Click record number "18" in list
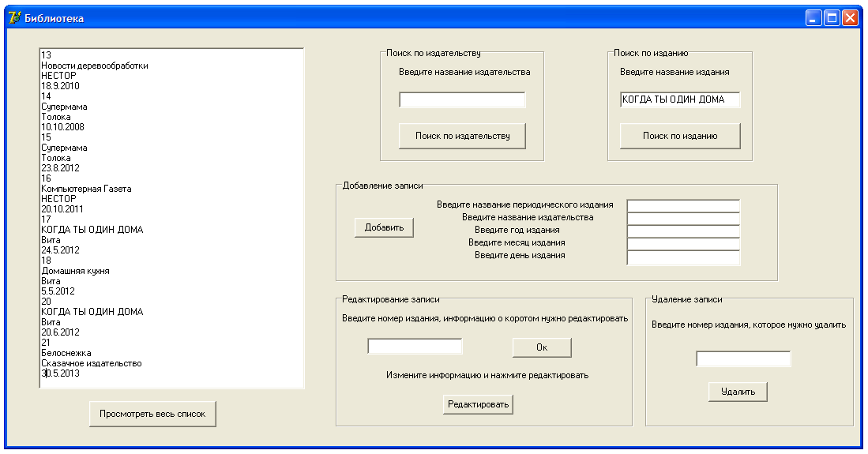Image resolution: width=868 pixels, height=454 pixels. (x=46, y=261)
